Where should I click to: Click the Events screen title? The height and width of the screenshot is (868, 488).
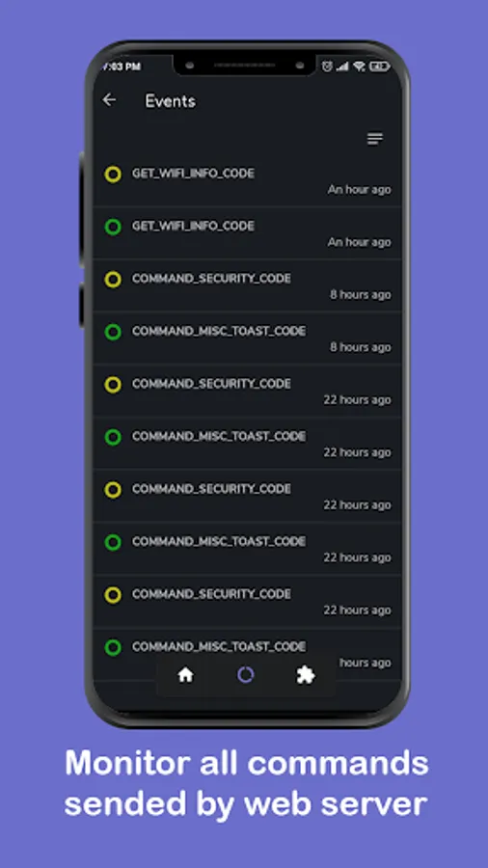coord(171,101)
